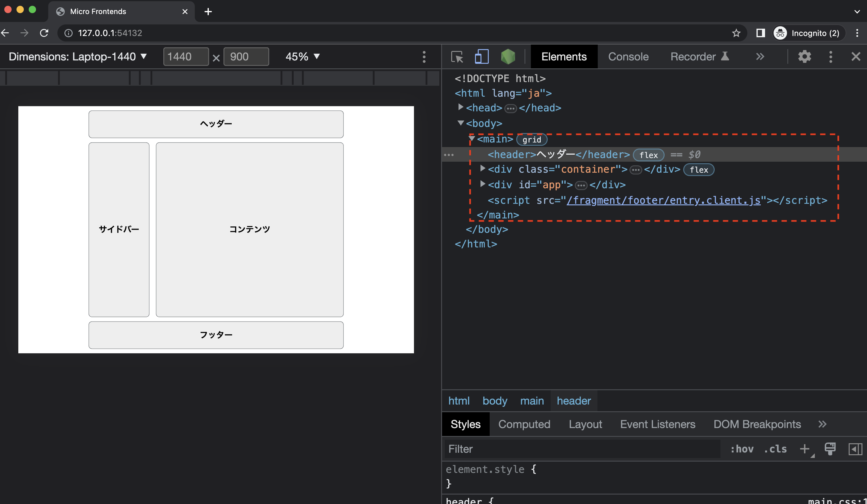The width and height of the screenshot is (867, 504).
Task: Collapse the body element
Action: [x=460, y=123]
